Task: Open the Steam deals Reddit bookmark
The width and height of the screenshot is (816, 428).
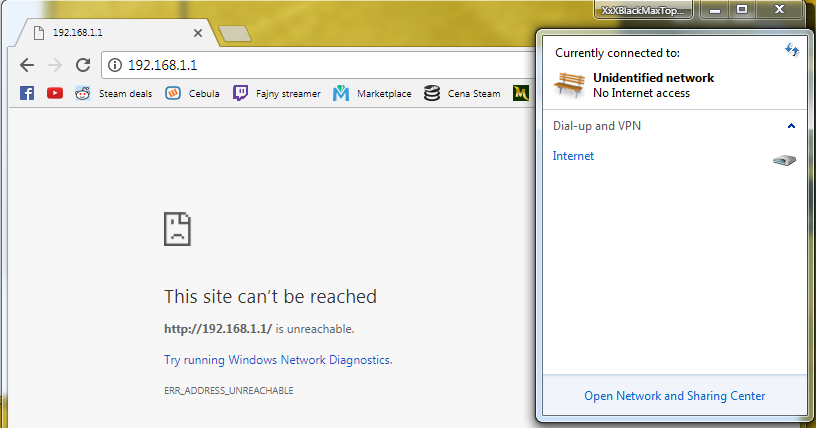Action: coord(114,93)
